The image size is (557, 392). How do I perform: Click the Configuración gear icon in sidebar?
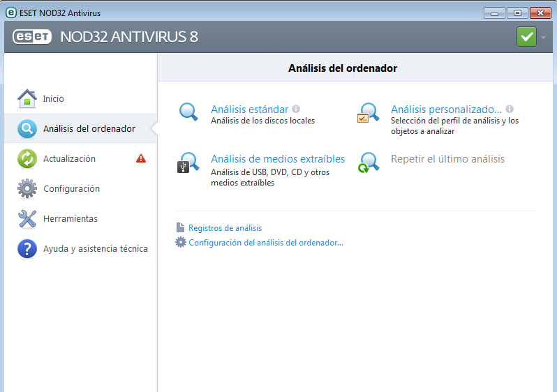[27, 189]
